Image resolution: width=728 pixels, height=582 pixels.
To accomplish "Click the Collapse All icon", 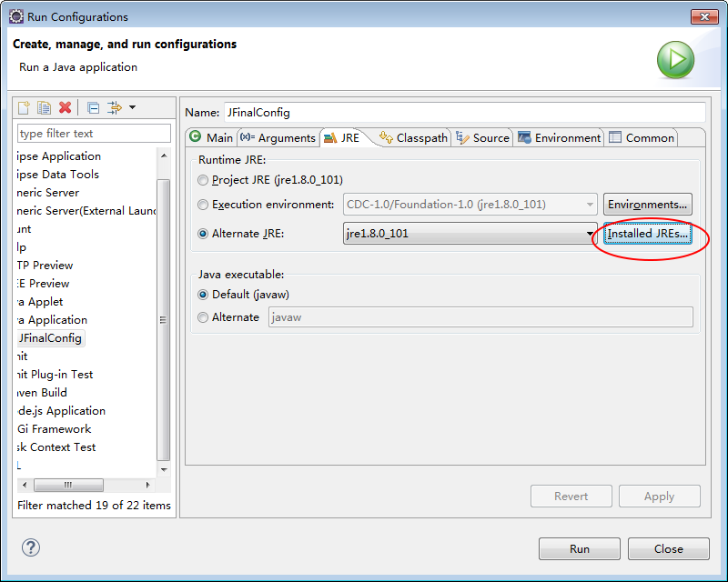I will pos(94,107).
